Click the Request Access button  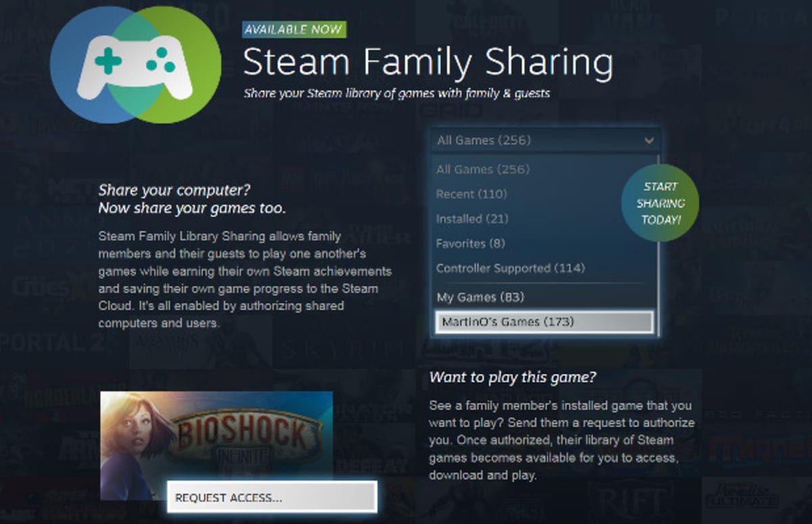(272, 498)
